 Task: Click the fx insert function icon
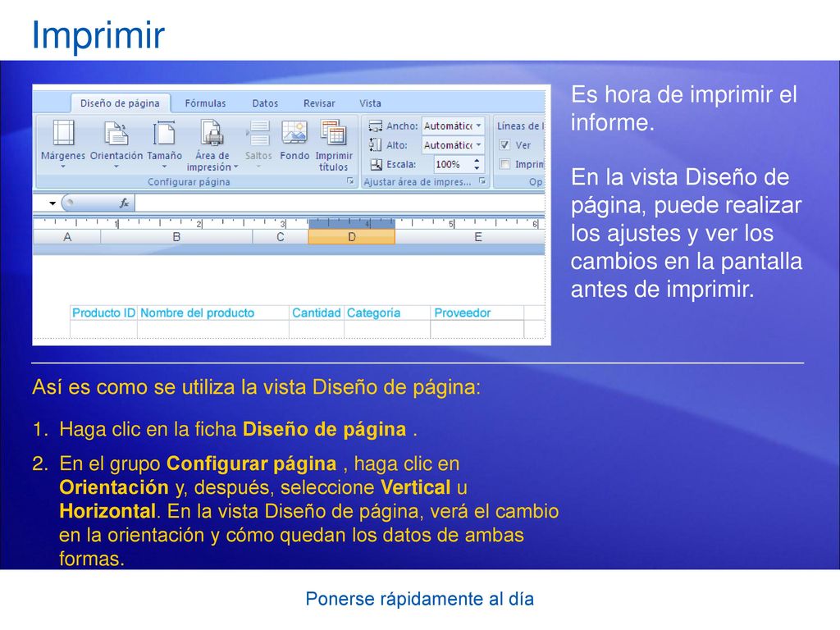pyautogui.click(x=125, y=203)
